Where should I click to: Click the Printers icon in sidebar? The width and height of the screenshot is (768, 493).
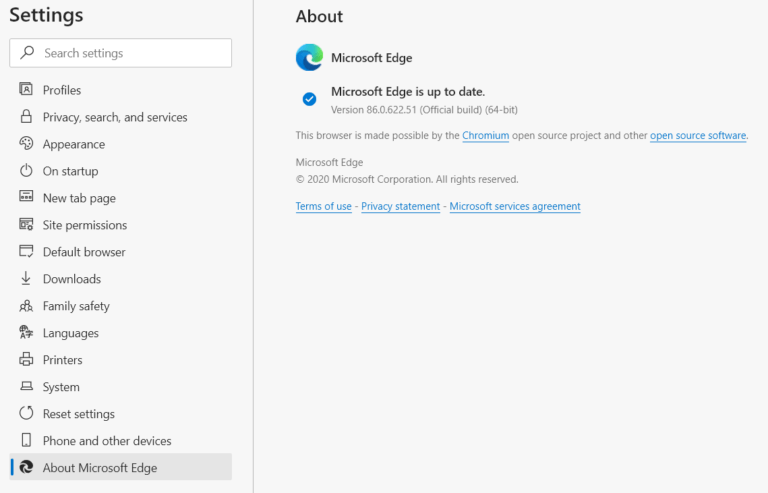(x=26, y=359)
